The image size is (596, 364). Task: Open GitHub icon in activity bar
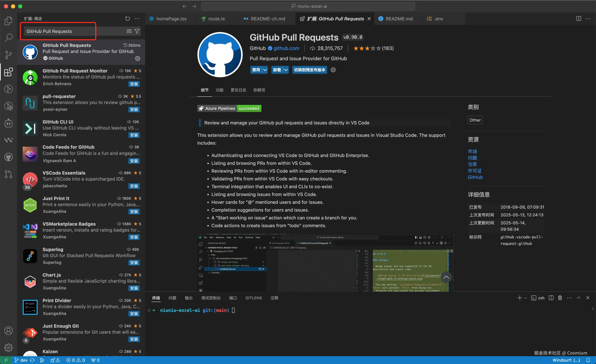[x=9, y=157]
